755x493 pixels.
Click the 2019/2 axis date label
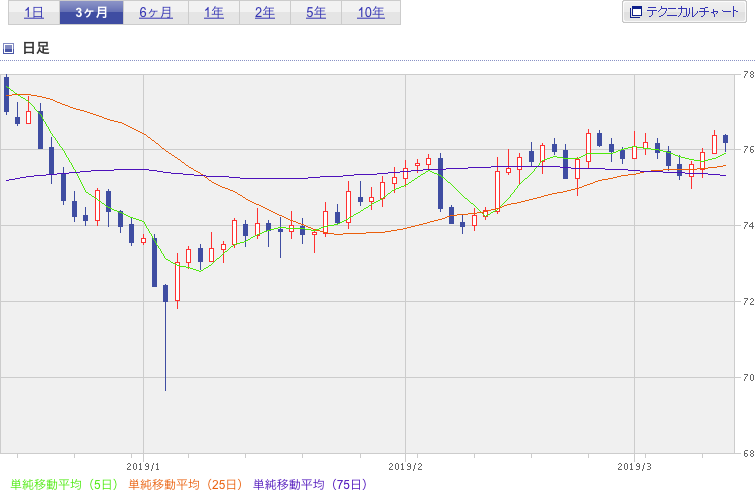405,467
